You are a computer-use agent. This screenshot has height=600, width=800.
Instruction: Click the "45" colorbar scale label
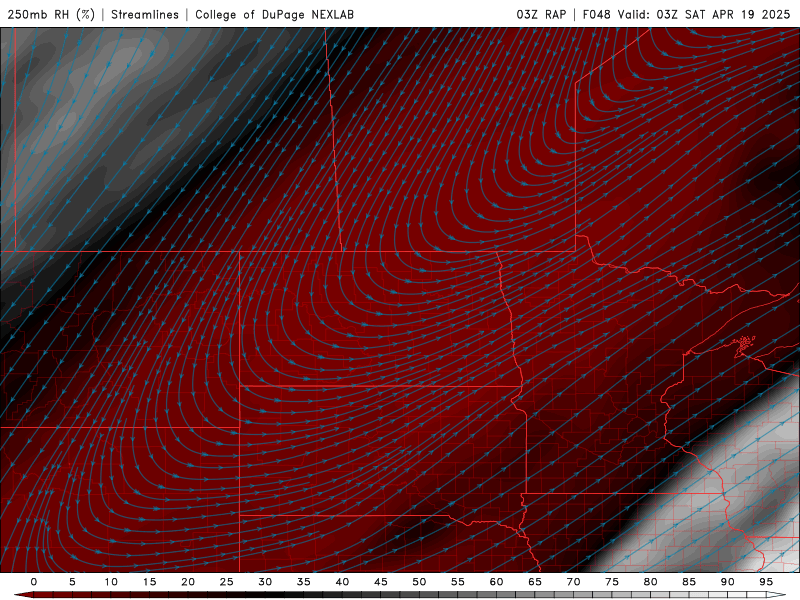tap(381, 582)
